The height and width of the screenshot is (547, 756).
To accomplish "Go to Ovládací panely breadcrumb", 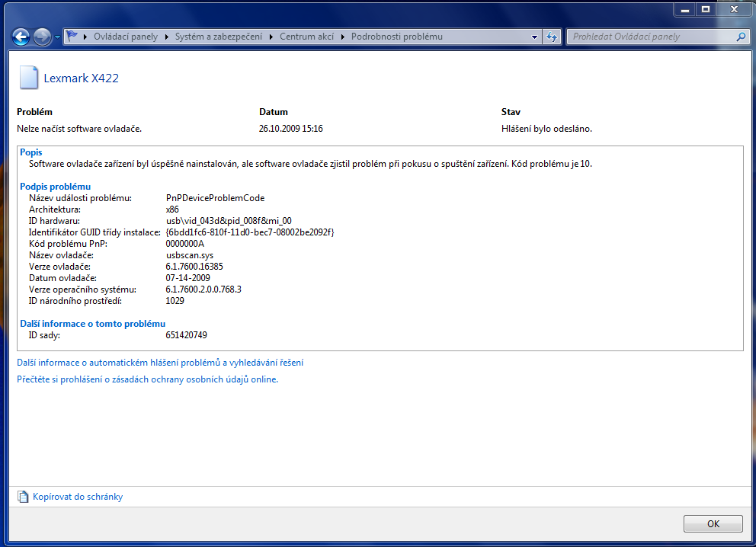I will pyautogui.click(x=125, y=37).
